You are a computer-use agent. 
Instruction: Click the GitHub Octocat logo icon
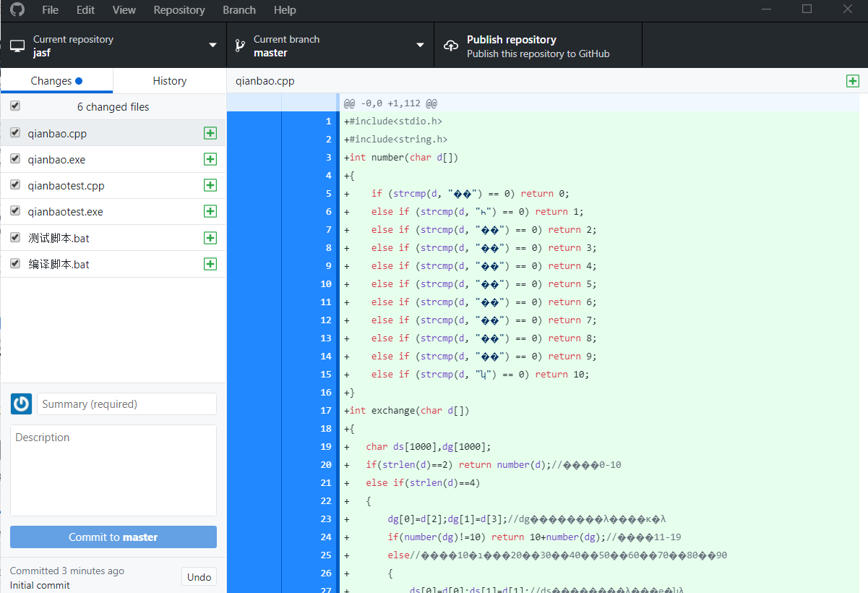coord(17,10)
